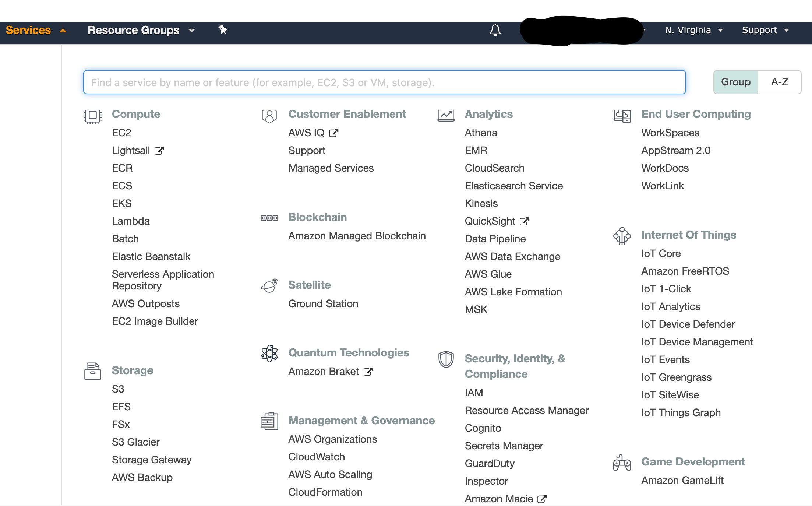This screenshot has height=506, width=812.
Task: Open Resource Access Manager
Action: pos(526,410)
